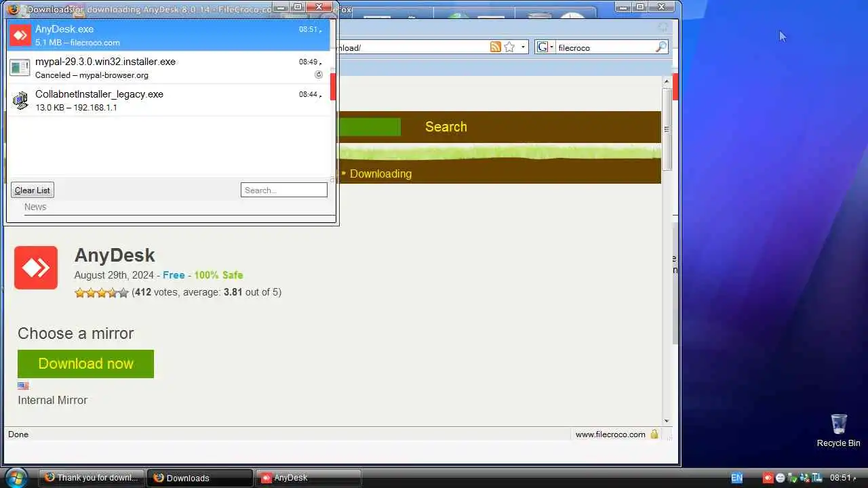The height and width of the screenshot is (488, 868).
Task: Switch to the Downloads taskbar button
Action: click(x=200, y=478)
